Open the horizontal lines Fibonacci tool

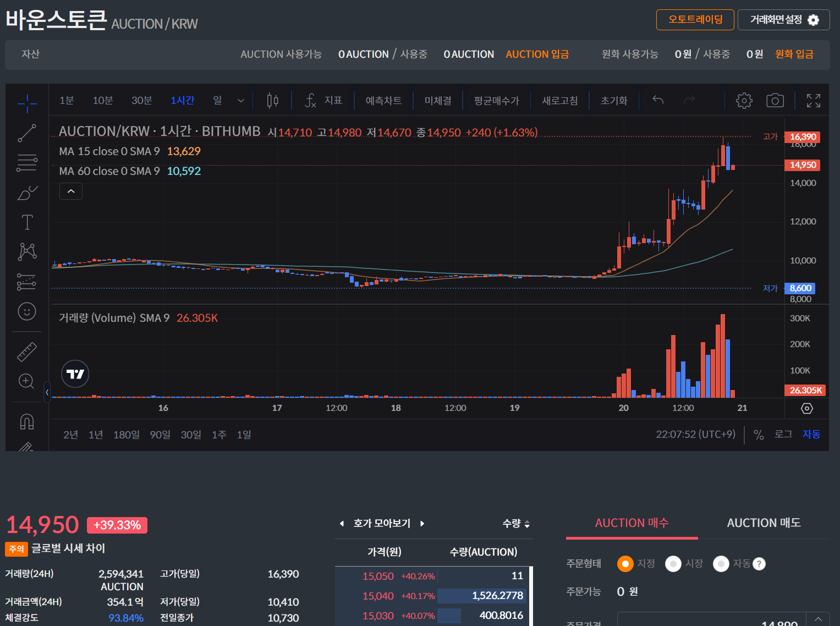click(x=27, y=163)
